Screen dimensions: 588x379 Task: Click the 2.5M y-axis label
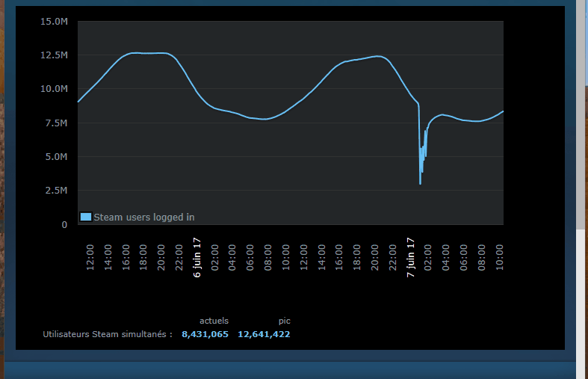[56, 191]
